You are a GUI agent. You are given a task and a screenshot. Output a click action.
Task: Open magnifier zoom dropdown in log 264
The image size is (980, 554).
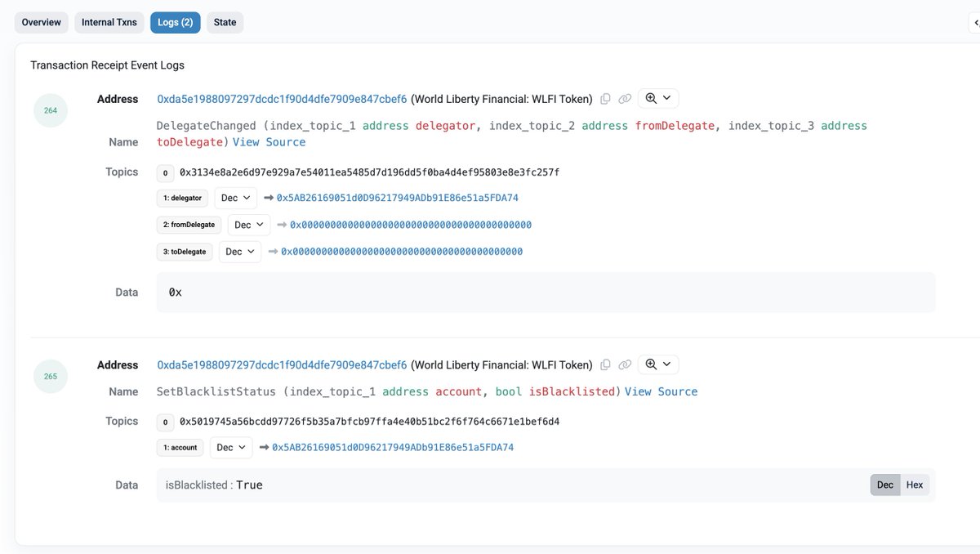pyautogui.click(x=658, y=98)
